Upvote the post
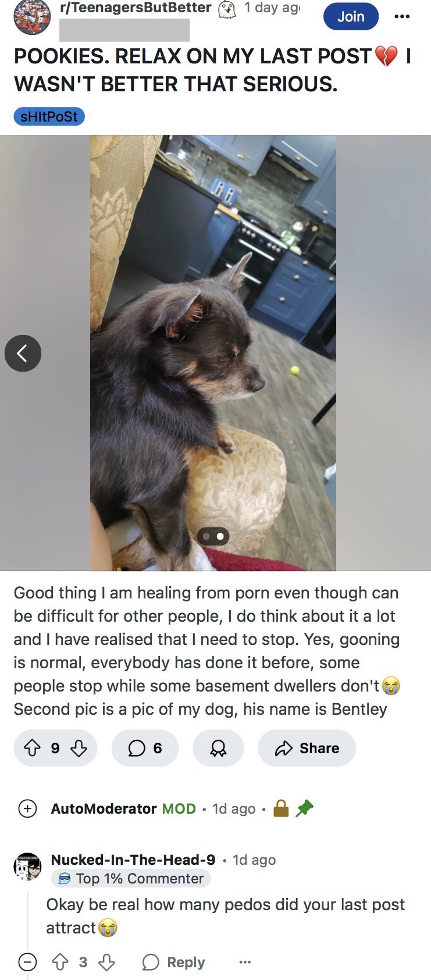 32,748
